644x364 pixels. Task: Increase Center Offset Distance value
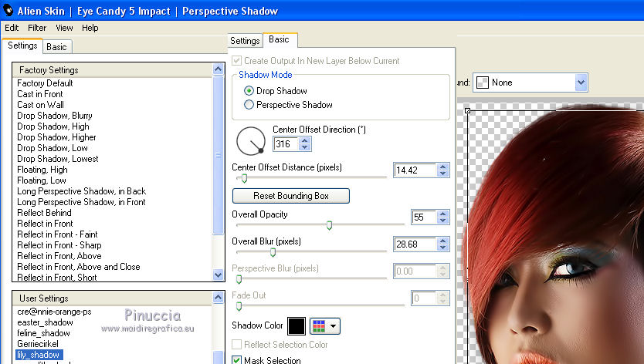pyautogui.click(x=442, y=167)
